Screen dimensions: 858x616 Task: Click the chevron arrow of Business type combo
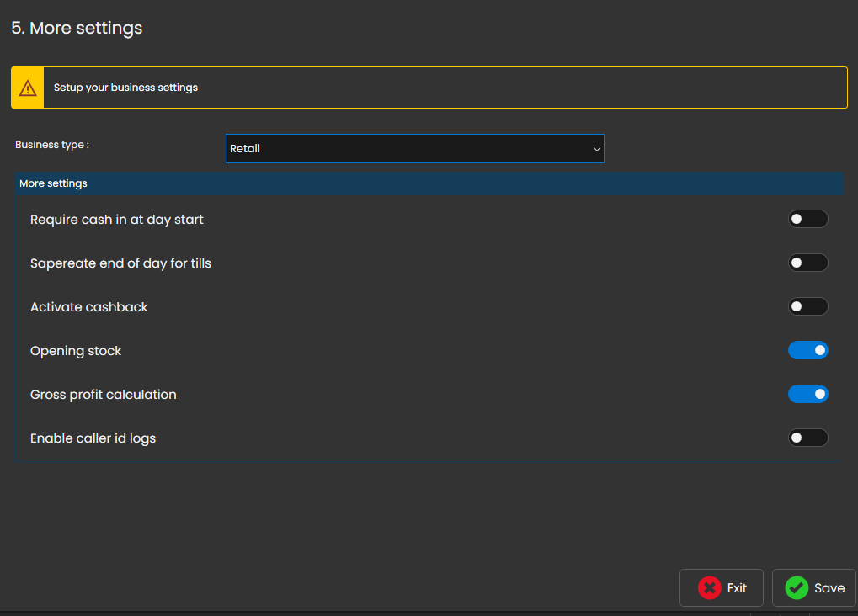596,149
